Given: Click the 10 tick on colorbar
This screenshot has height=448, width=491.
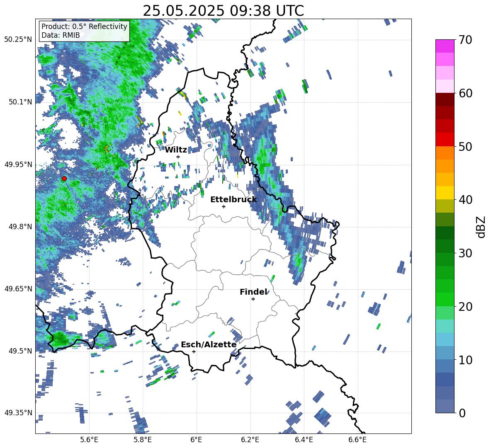Looking at the screenshot, I should click(x=465, y=360).
